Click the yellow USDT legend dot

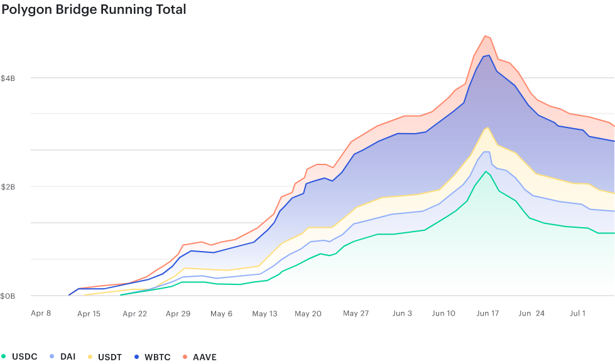coord(90,357)
